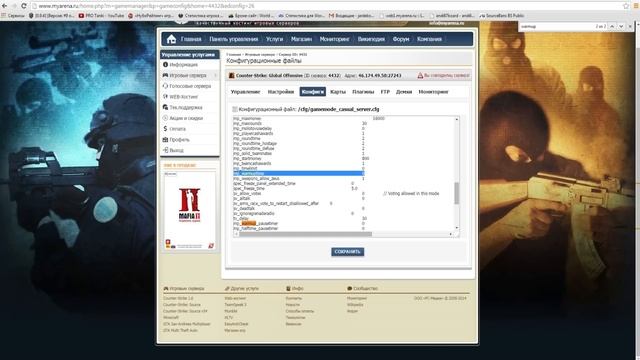Click the dollar icon beside Оплата
The image size is (640, 360).
165,128
